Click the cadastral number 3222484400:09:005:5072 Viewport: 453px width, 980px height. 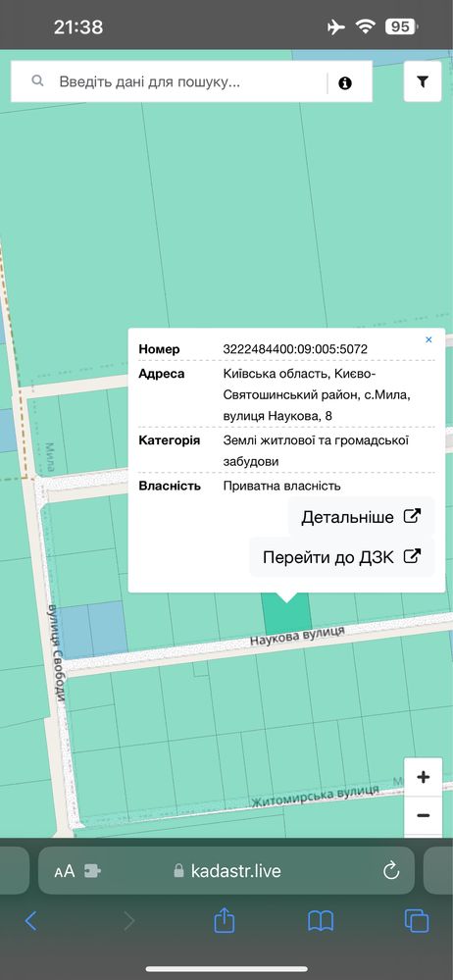click(x=295, y=349)
